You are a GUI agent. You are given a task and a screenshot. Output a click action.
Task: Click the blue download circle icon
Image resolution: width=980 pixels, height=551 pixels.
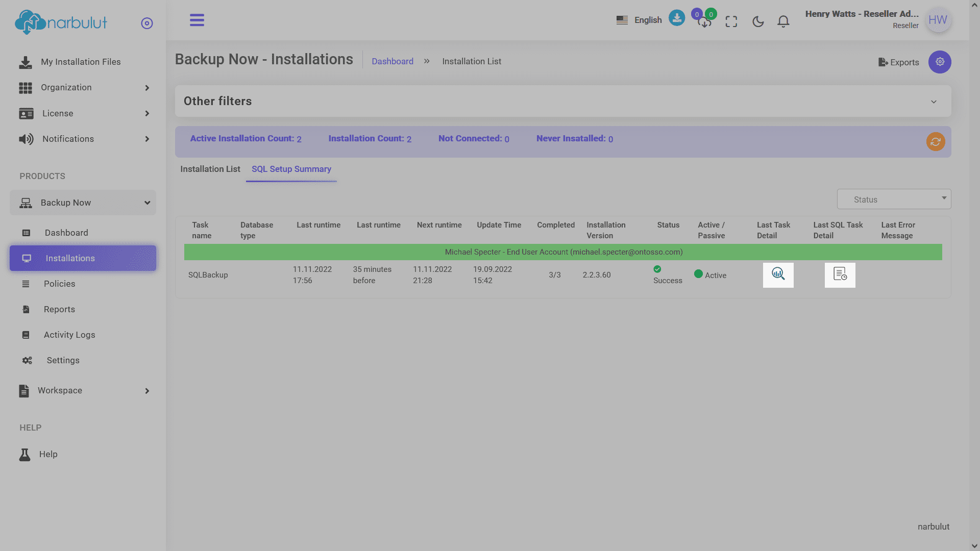coord(677,18)
